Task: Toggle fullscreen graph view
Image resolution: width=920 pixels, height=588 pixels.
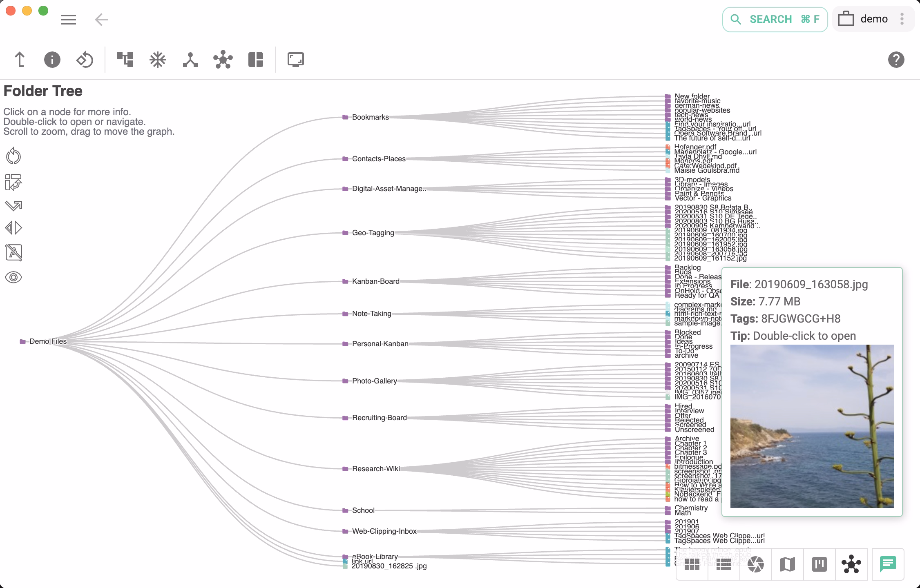Action: 295,59
